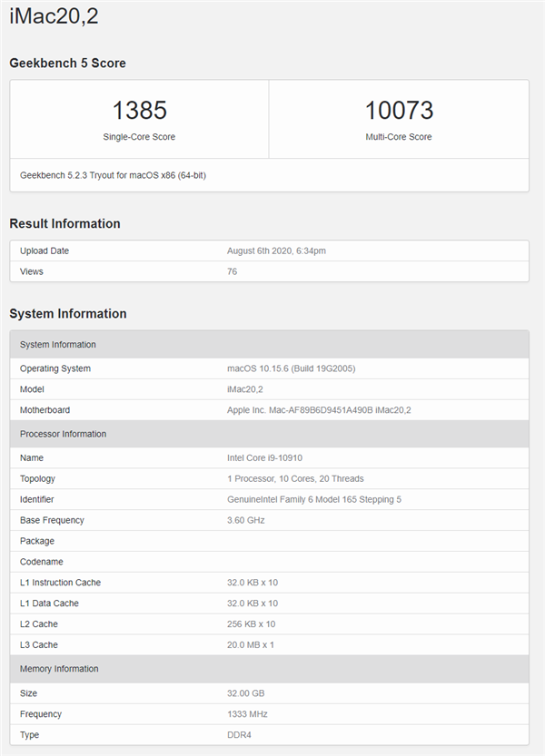Click the 20.0 MB x 1 value
Image resolution: width=545 pixels, height=756 pixels.
(251, 644)
